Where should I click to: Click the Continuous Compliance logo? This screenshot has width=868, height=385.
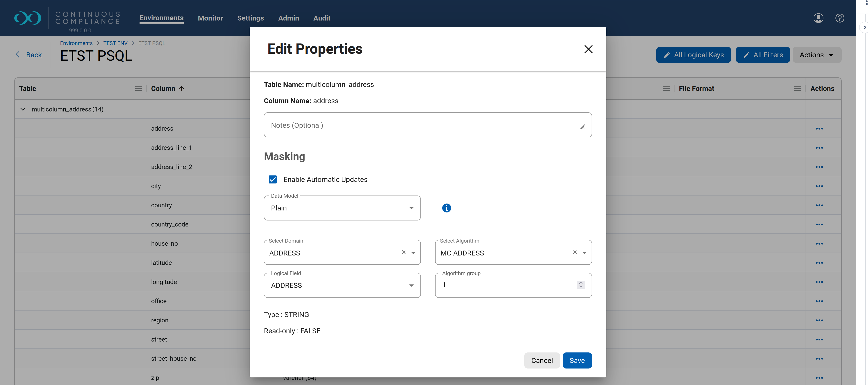(28, 18)
